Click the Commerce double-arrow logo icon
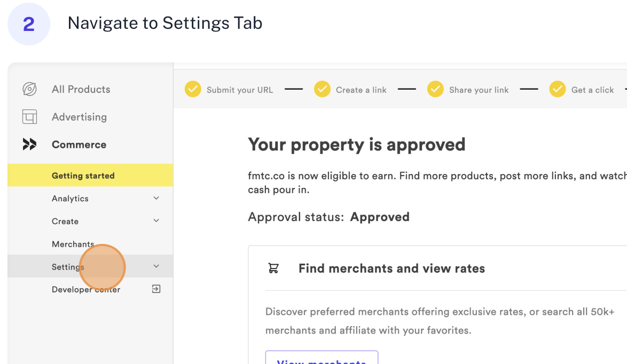627x364 pixels. click(x=29, y=145)
